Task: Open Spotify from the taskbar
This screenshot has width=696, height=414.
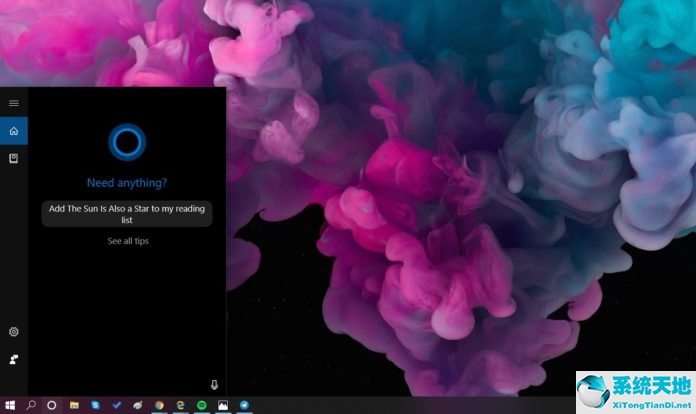Action: point(202,405)
